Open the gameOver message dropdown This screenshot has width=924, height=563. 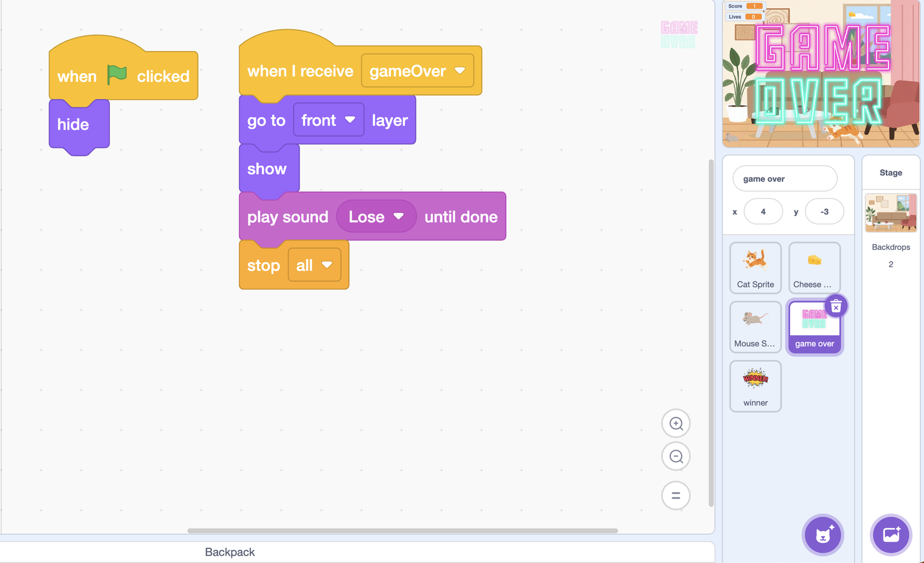click(417, 71)
